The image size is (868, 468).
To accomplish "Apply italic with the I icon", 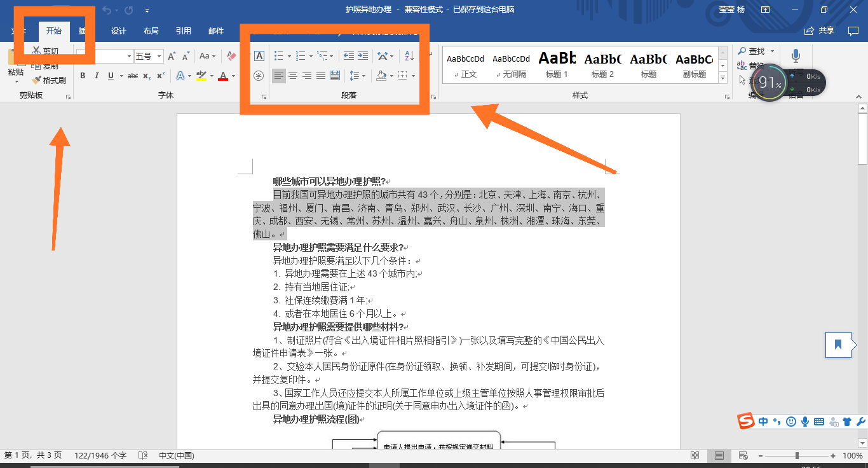I will [x=97, y=76].
